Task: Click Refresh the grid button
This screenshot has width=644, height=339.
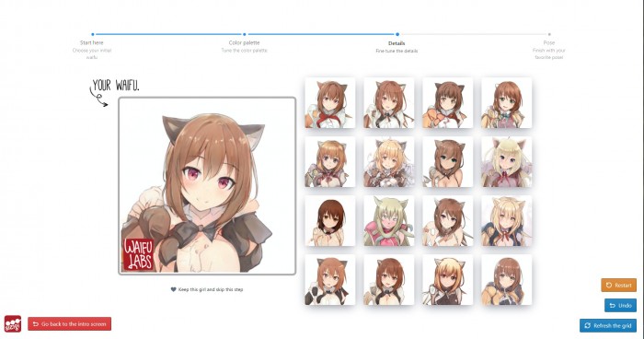Action: tap(608, 325)
